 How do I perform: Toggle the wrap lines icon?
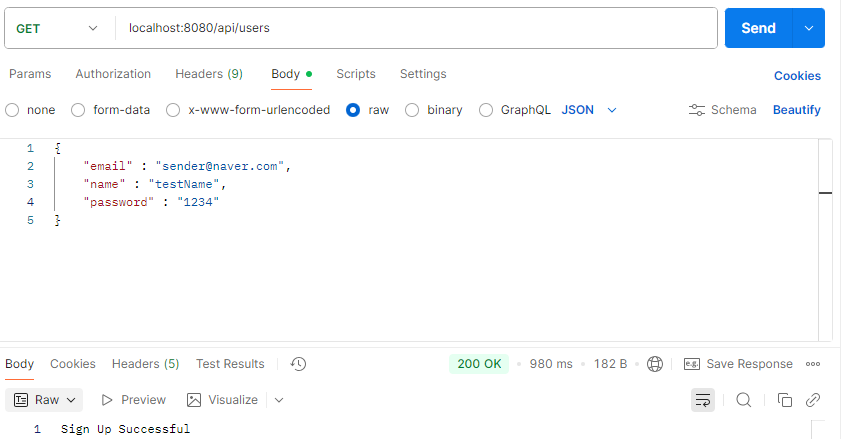point(703,400)
